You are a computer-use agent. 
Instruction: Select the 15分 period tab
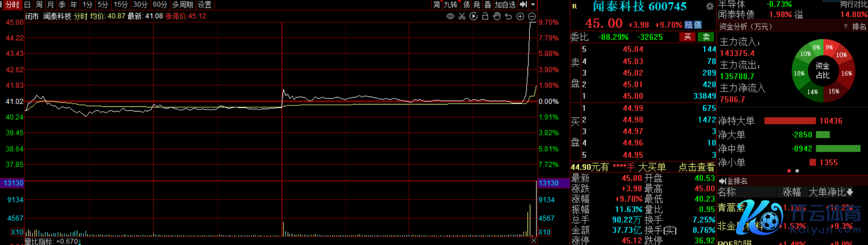point(120,5)
